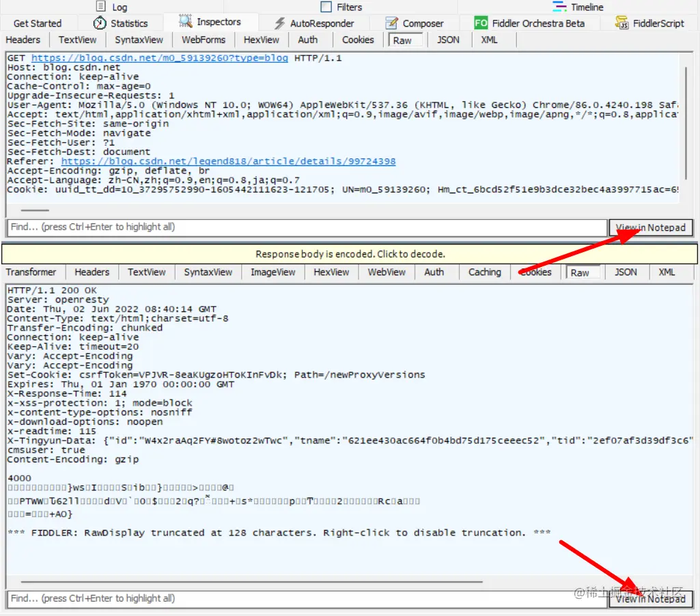Select response Transformer tab
Screen dimensions: 700x616
pos(31,272)
